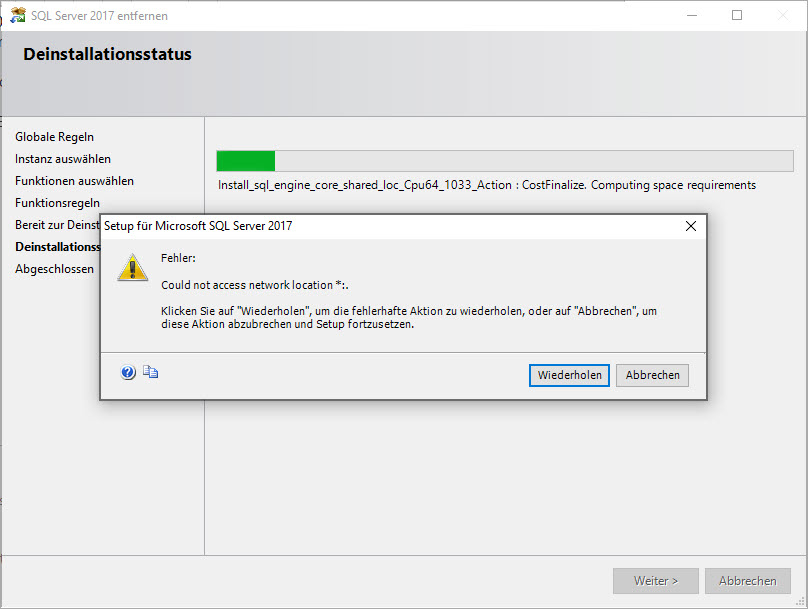Click the disabled Weiter > button
This screenshot has height=609, width=808.
[656, 581]
